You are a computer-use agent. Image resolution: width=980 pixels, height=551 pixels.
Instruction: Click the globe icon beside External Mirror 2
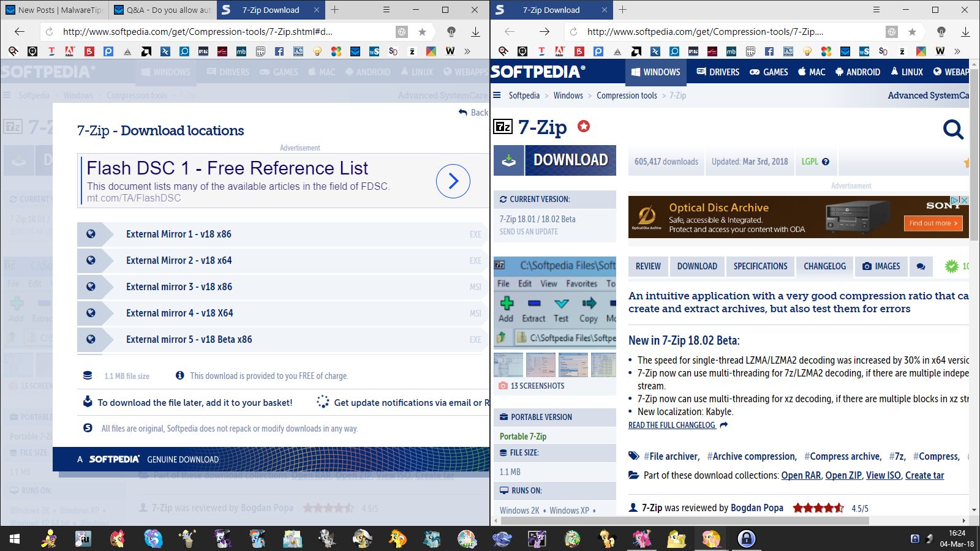[91, 260]
